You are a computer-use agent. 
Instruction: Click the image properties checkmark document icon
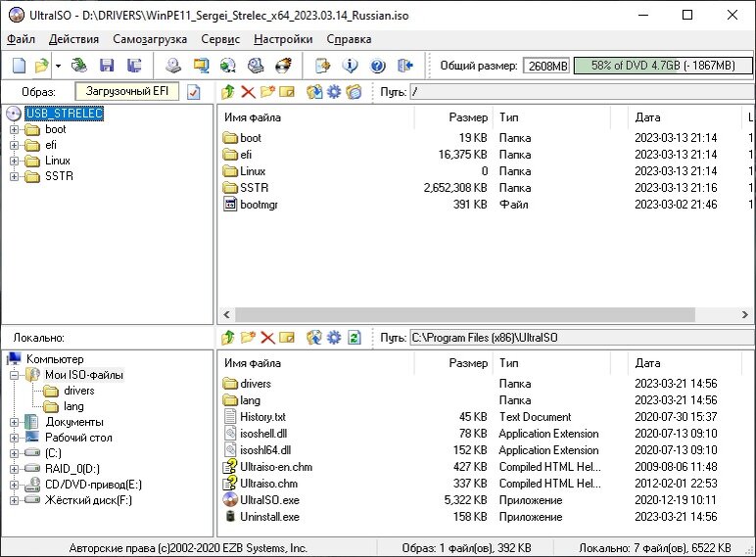[193, 92]
